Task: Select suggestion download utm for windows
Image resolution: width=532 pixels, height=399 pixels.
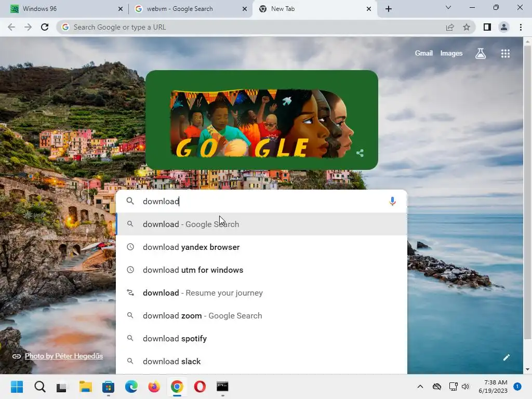Action: coord(262,270)
